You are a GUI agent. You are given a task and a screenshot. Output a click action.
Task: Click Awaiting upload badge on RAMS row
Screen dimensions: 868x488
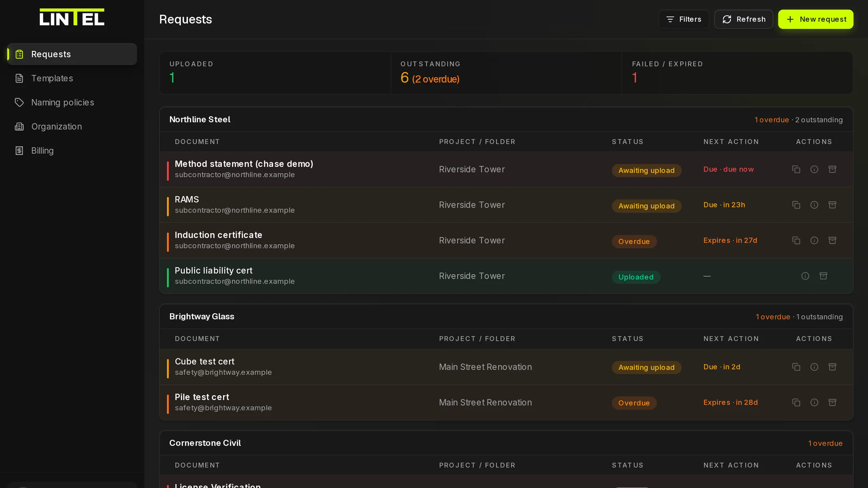click(x=646, y=206)
